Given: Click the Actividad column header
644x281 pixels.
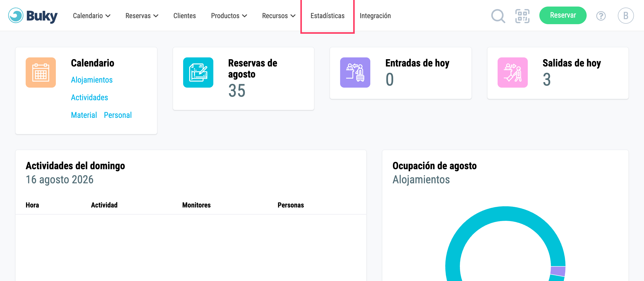Looking at the screenshot, I should (104, 205).
